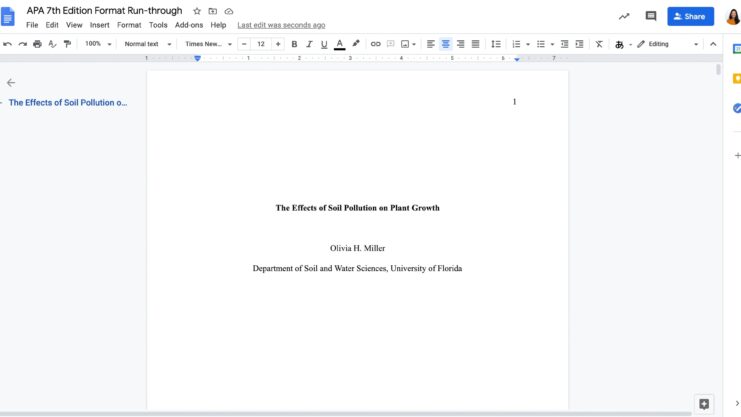This screenshot has height=417, width=741.
Task: Create a numbered list
Action: point(516,44)
